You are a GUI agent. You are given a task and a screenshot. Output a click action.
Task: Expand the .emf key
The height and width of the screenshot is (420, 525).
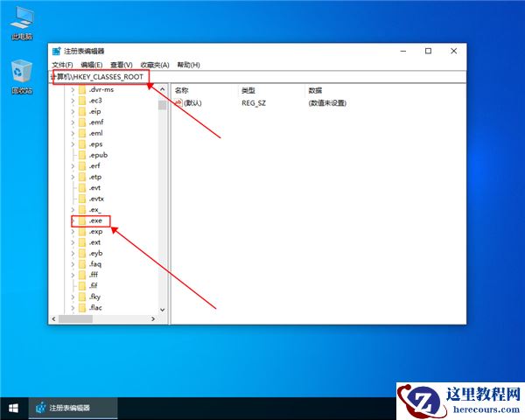(73, 122)
